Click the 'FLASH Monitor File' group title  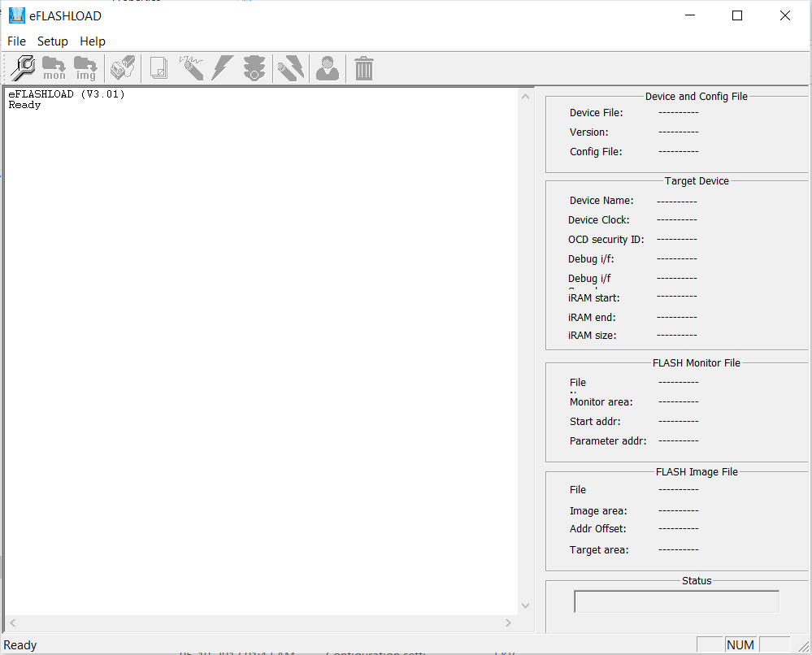(696, 363)
